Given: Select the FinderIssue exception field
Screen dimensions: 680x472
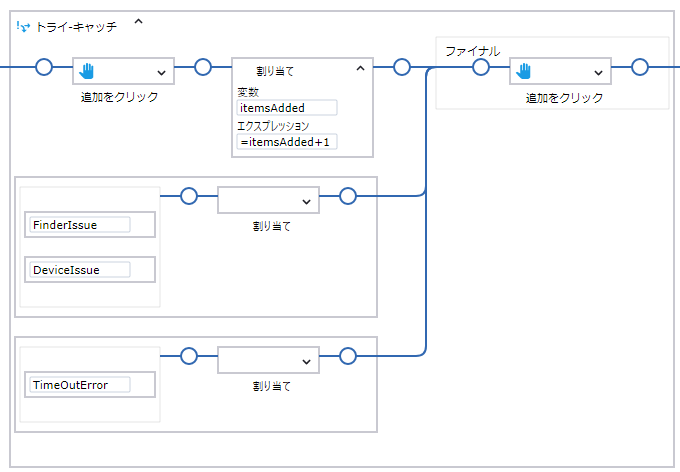Looking at the screenshot, I should pyautogui.click(x=80, y=225).
